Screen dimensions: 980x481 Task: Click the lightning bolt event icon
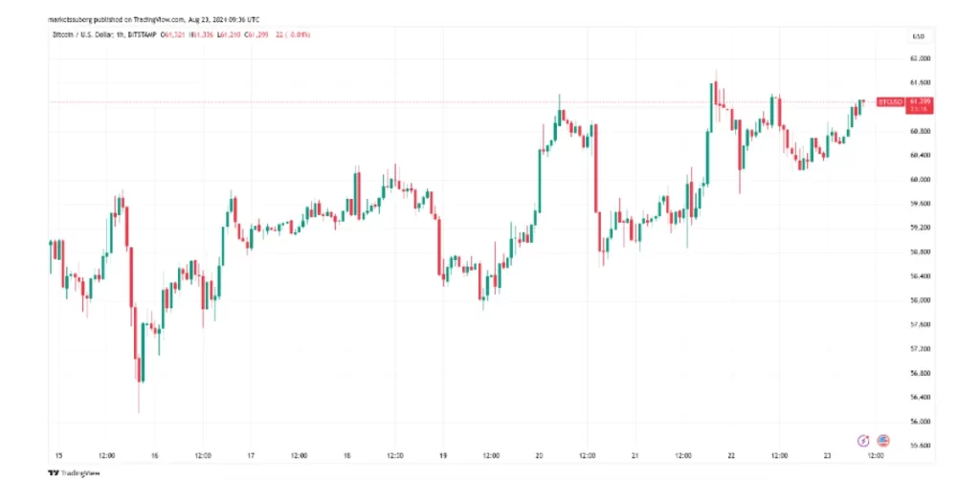[863, 440]
